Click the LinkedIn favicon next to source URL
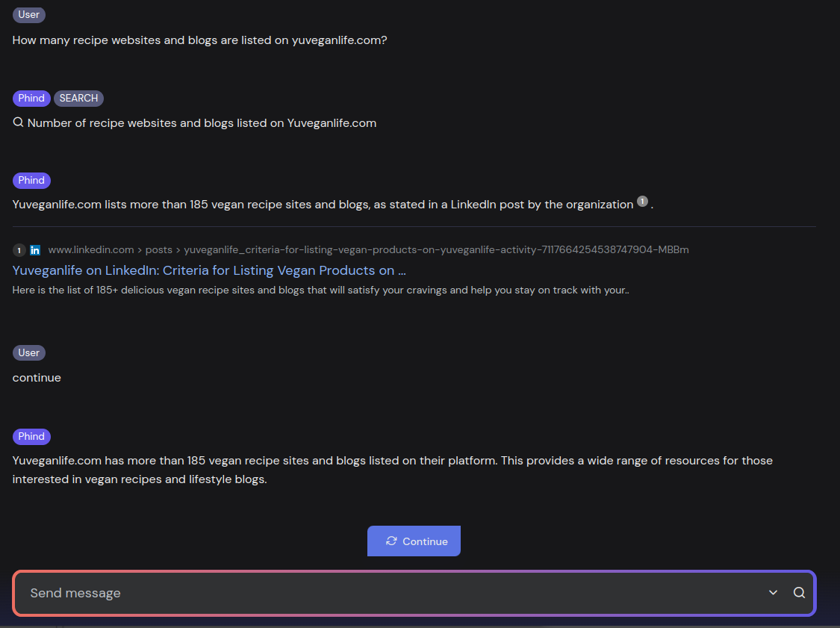The image size is (840, 628). pos(35,250)
